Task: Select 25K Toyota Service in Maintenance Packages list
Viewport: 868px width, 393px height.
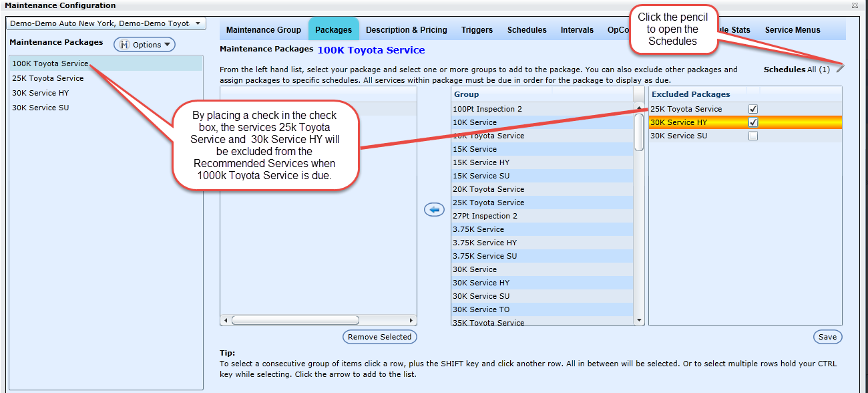Action: 47,78
